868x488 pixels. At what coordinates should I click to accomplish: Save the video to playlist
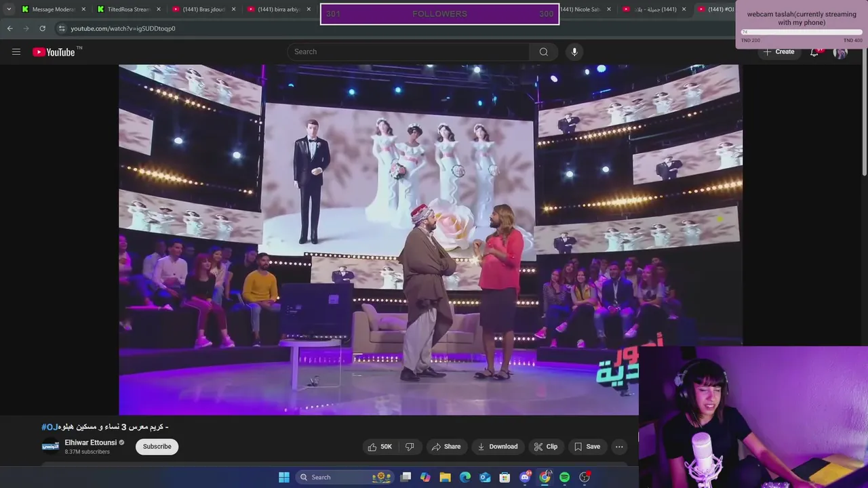[x=587, y=447]
